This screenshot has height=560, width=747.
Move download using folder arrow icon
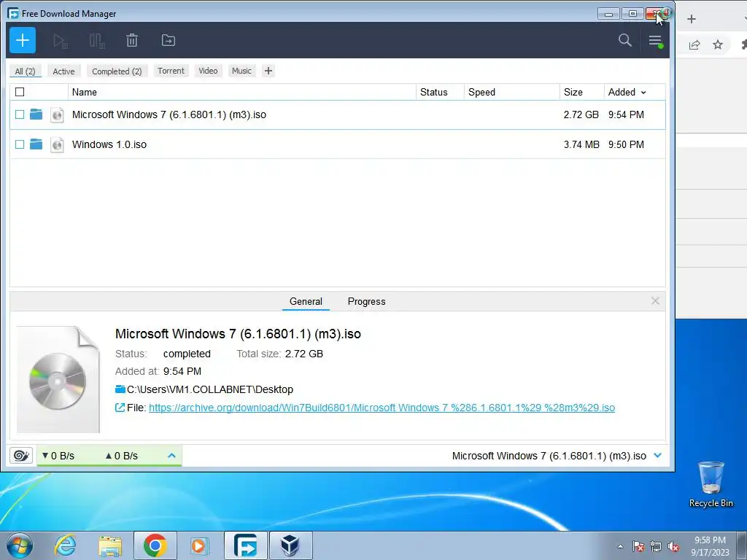click(169, 41)
